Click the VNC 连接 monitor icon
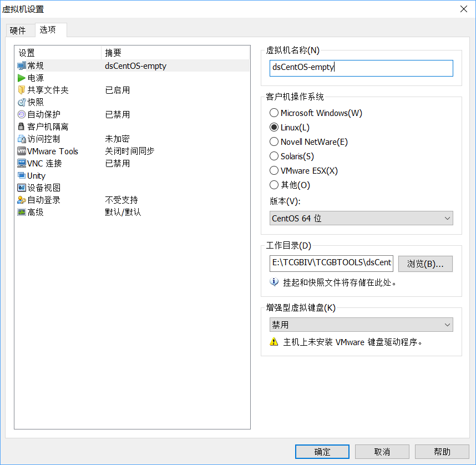The width and height of the screenshot is (476, 465). click(22, 163)
